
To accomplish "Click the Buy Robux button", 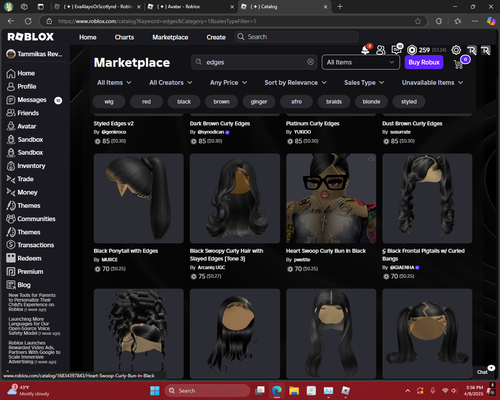I will pyautogui.click(x=424, y=62).
